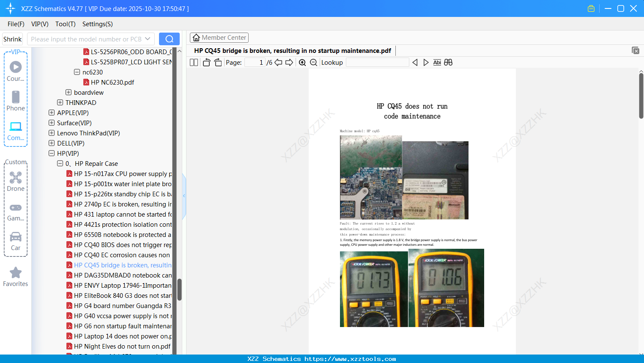Viewport: 644px width, 363px height.
Task: Open the Courses sidebar category
Action: (x=16, y=71)
